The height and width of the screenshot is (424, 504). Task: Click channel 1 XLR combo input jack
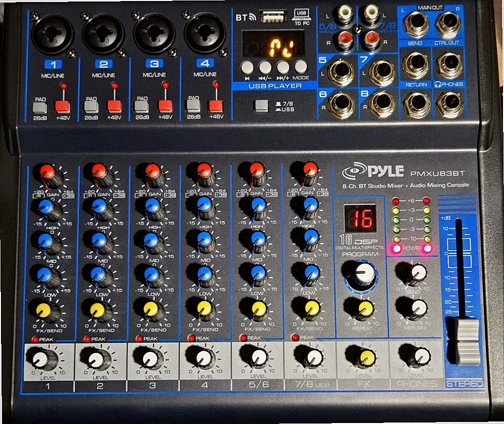coord(53,33)
